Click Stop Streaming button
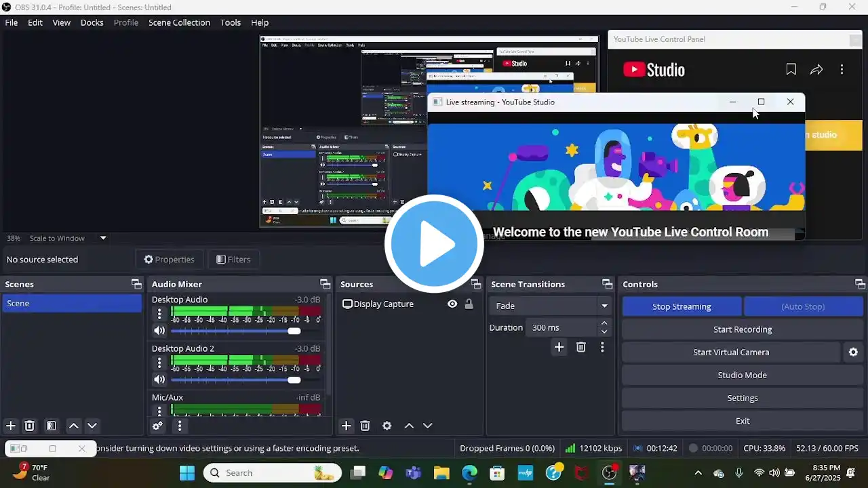This screenshot has width=868, height=488. [x=682, y=306]
